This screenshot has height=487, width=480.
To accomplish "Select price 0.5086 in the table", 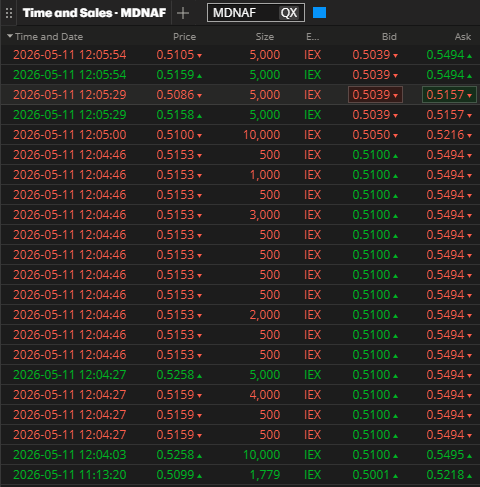I will click(x=179, y=95).
